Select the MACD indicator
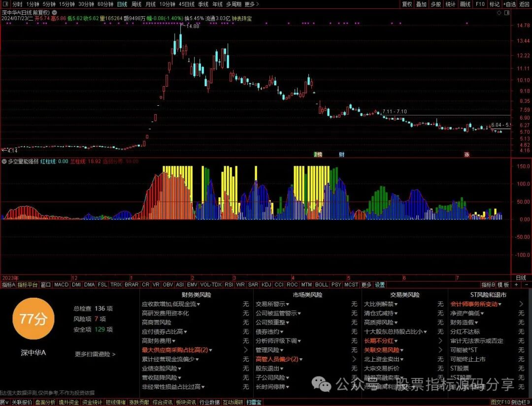532x406 pixels. (x=62, y=284)
